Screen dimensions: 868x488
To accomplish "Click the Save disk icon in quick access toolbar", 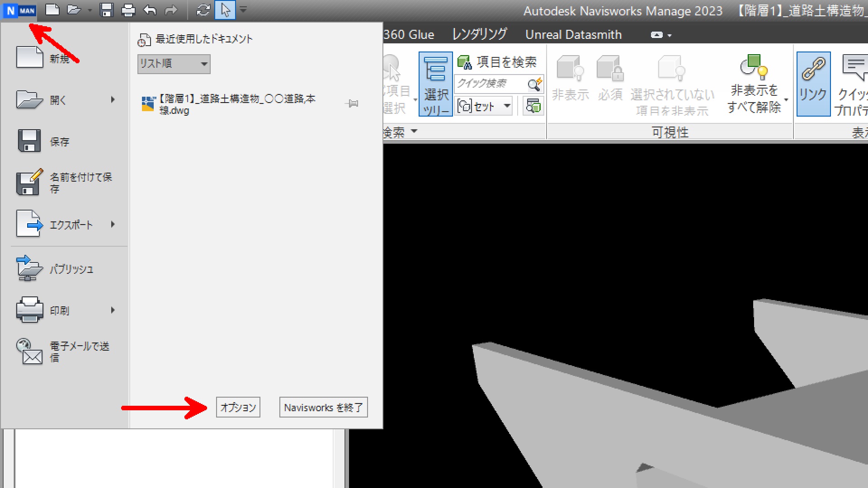I will tap(106, 10).
